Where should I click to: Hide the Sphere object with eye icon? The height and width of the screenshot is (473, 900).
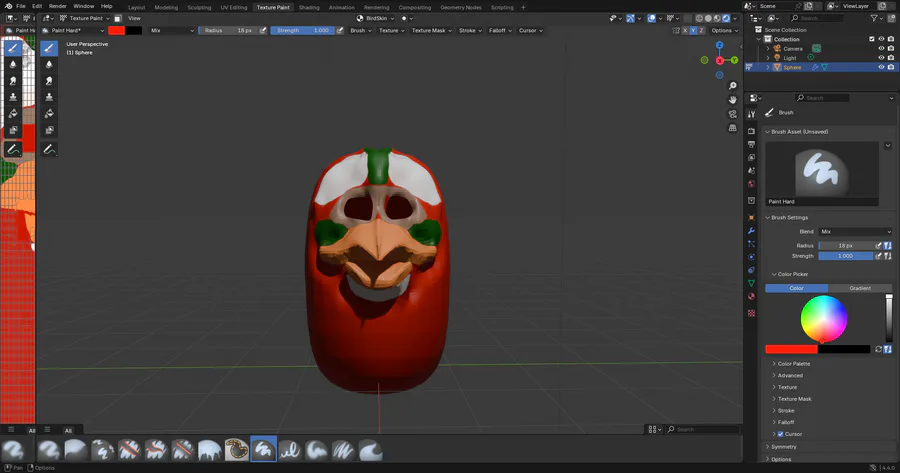[881, 67]
